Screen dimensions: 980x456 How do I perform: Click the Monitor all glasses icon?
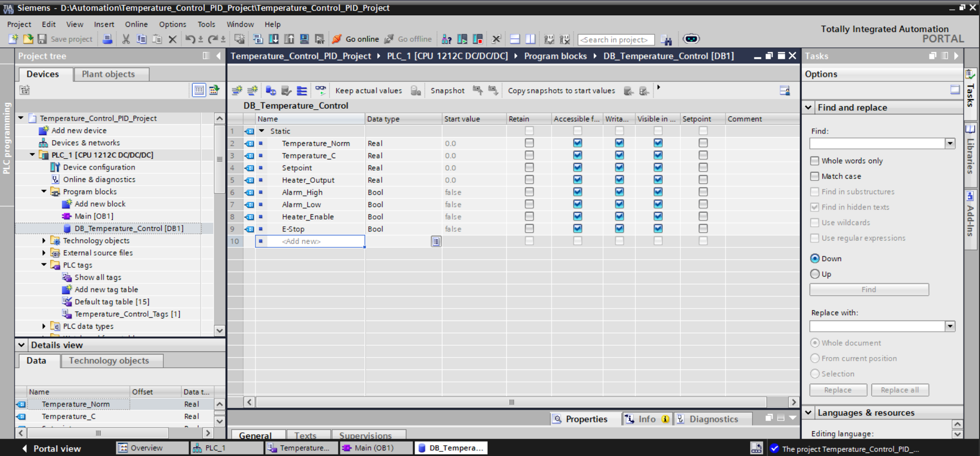pos(320,91)
